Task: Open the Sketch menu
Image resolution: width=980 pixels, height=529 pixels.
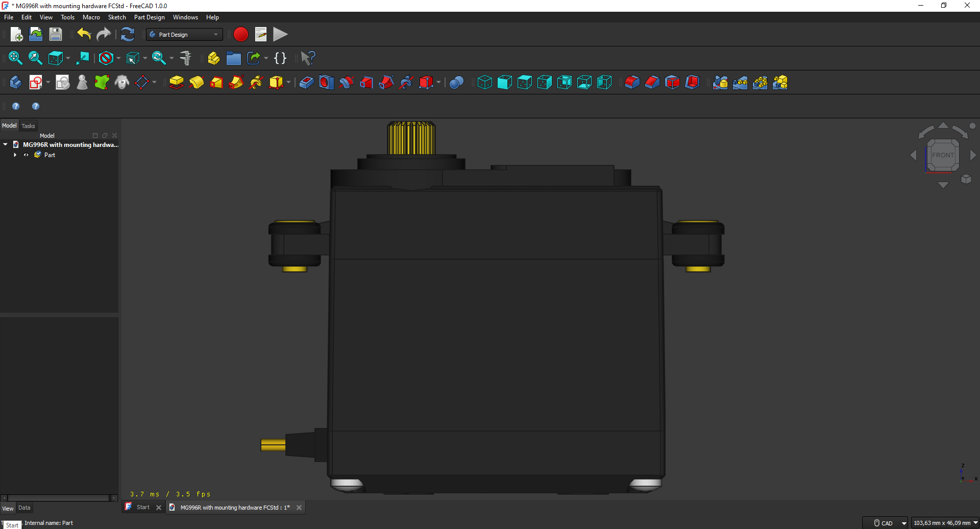Action: 117,17
